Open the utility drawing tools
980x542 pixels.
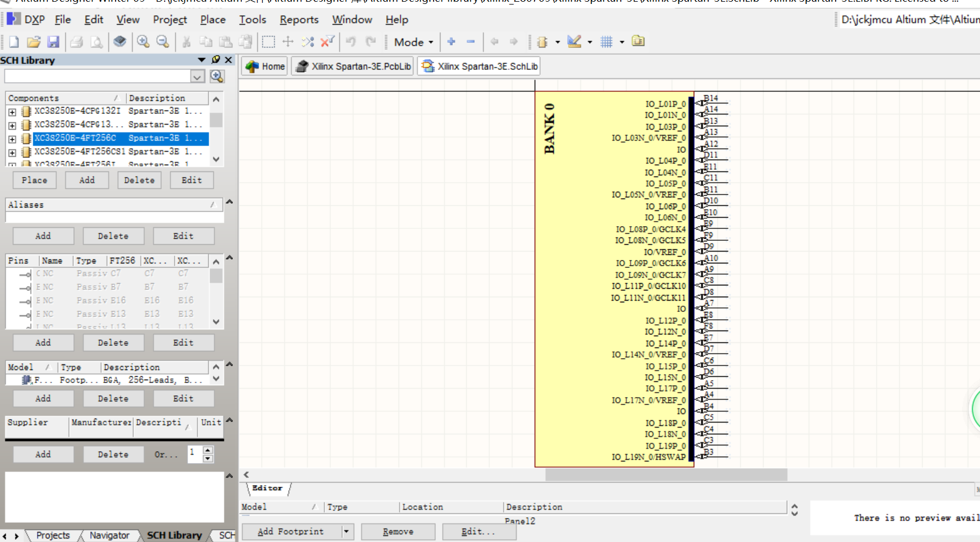coord(574,42)
